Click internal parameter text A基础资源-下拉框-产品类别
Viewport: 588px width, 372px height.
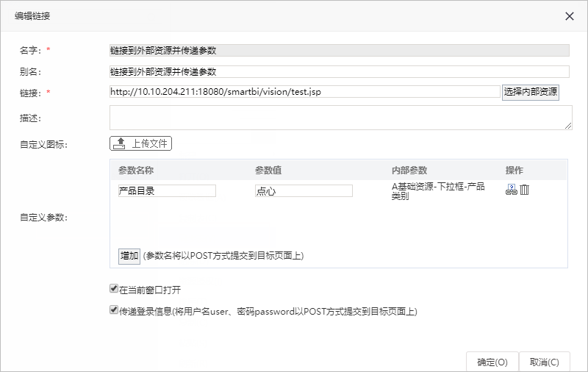click(x=438, y=191)
